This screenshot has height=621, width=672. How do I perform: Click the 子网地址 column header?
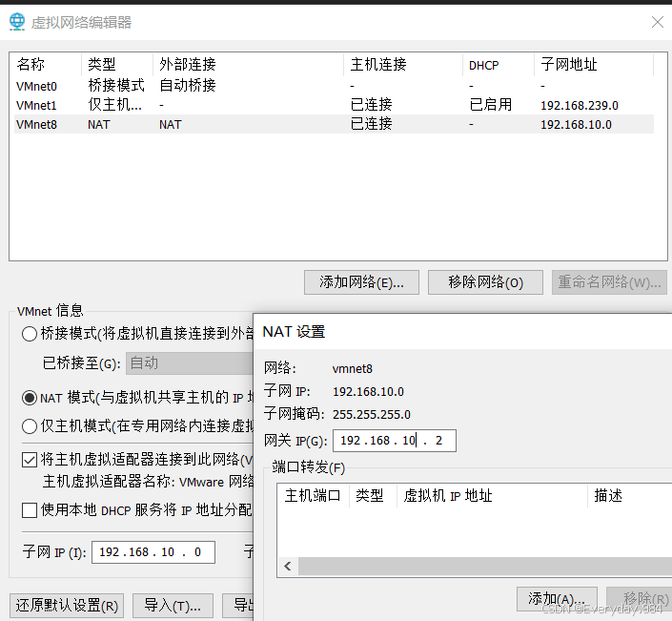(594, 65)
